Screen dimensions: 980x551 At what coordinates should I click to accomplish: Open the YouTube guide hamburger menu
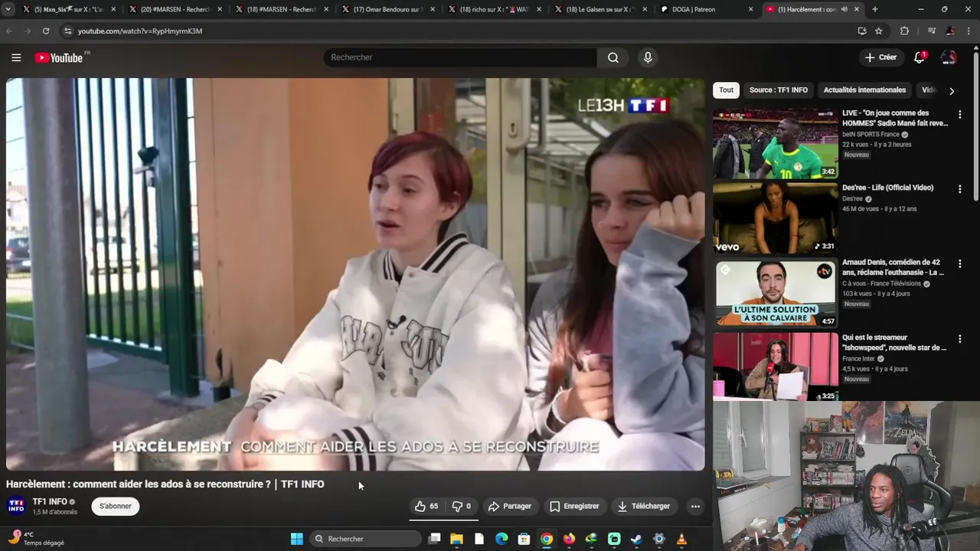coord(16,57)
